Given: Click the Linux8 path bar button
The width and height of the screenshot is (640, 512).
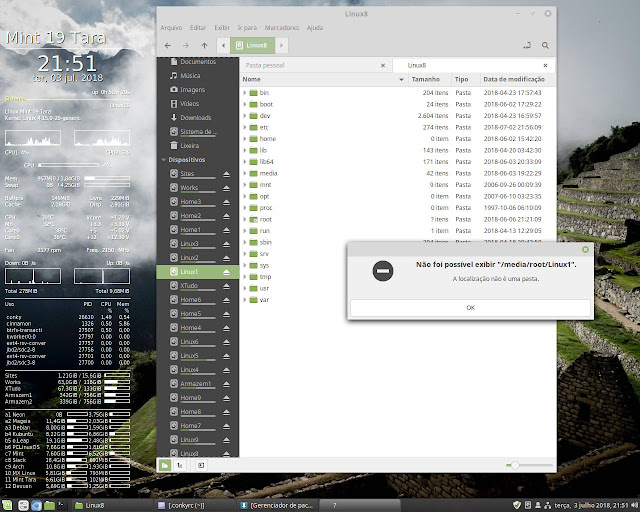Looking at the screenshot, I should tap(252, 45).
